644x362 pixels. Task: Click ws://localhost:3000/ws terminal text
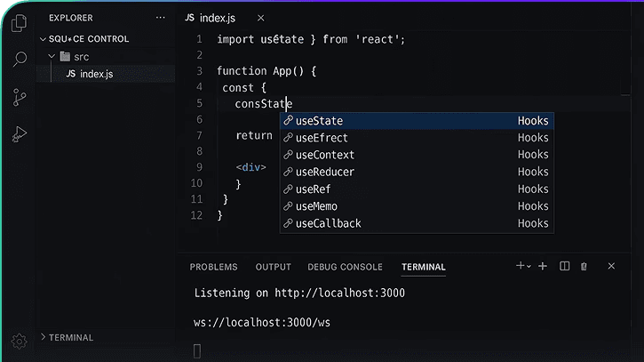pyautogui.click(x=262, y=323)
